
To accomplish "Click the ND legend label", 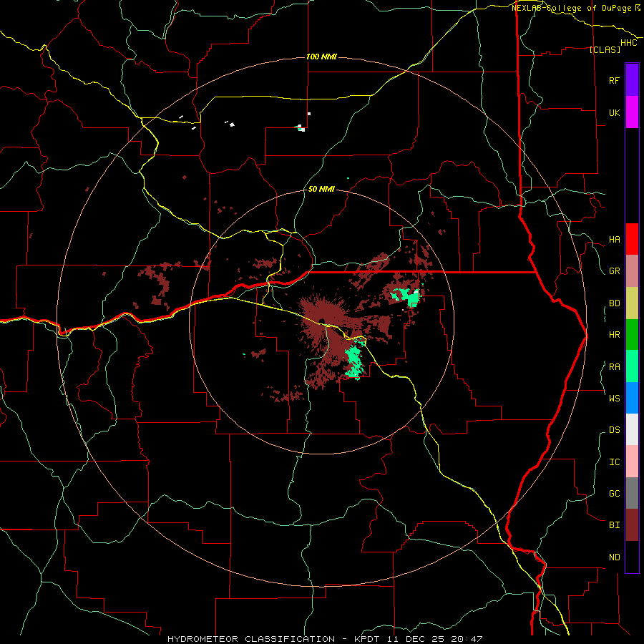I will pos(614,557).
